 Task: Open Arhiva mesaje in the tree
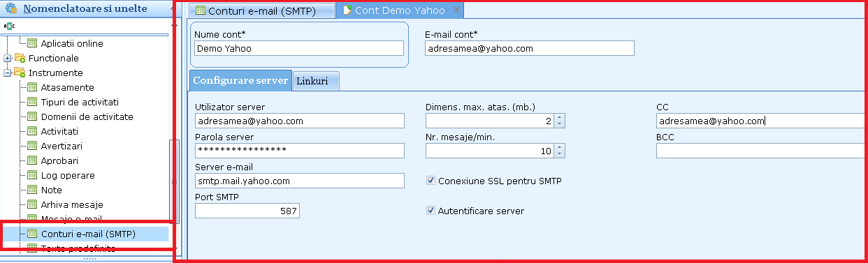tap(72, 204)
